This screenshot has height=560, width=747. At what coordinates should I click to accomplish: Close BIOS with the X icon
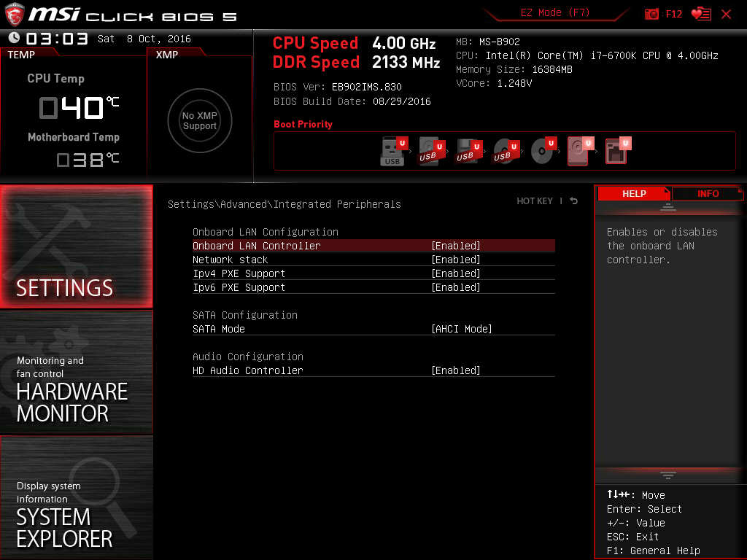tap(726, 14)
